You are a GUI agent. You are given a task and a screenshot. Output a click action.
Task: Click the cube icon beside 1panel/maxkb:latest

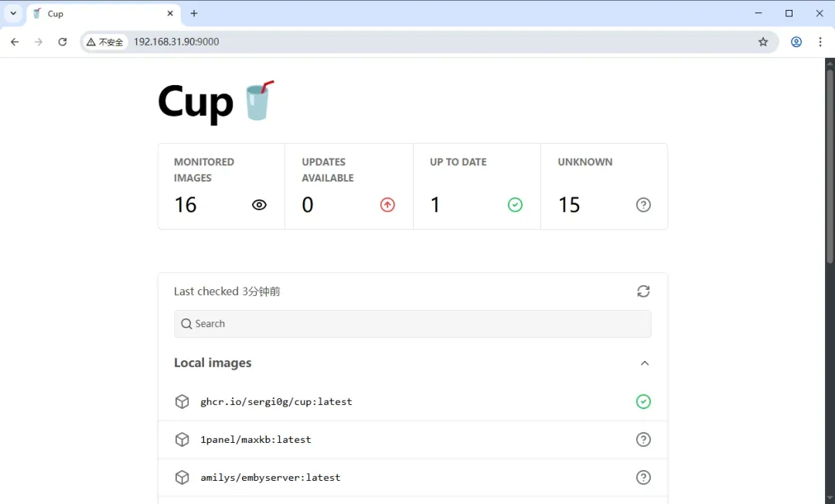pyautogui.click(x=182, y=440)
